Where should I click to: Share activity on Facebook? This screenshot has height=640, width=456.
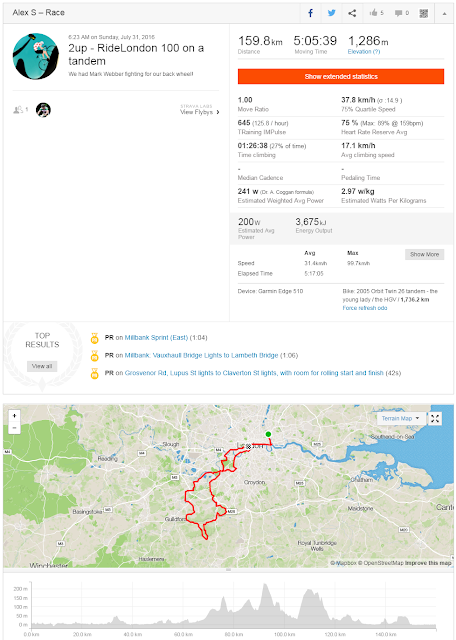click(310, 13)
